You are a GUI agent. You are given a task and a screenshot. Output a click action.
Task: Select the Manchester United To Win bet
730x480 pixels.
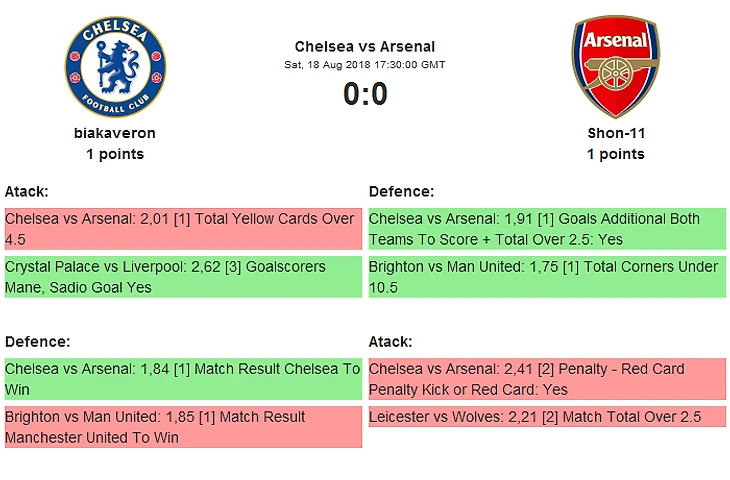click(182, 427)
